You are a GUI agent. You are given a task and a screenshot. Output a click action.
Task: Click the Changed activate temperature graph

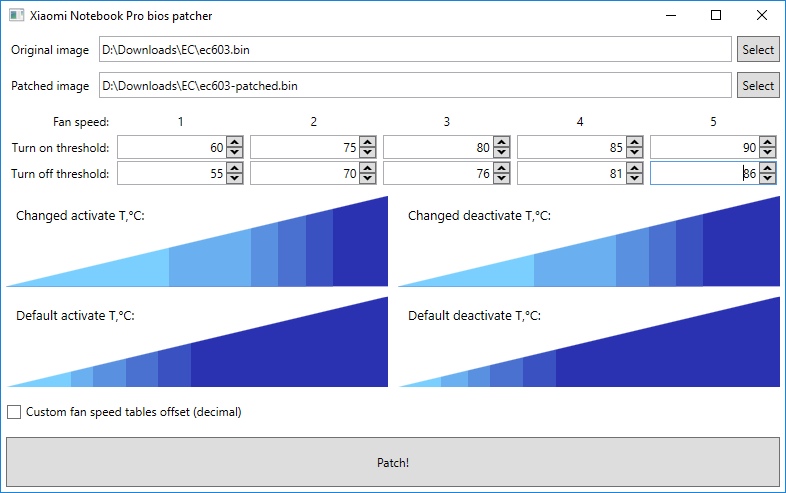197,241
